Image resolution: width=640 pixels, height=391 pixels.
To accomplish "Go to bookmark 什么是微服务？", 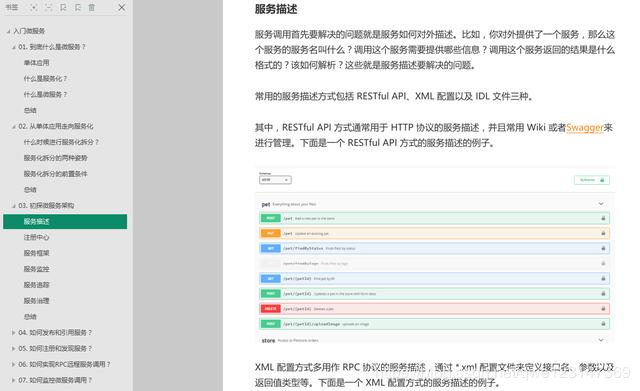I will click(x=45, y=95).
